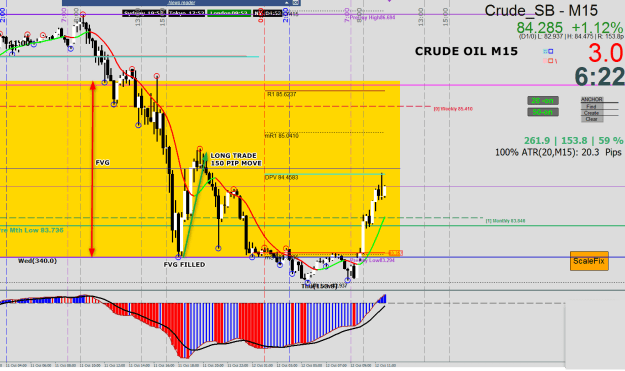
Task: Select the CRUDE OIL M15 chart label
Action: point(466,51)
